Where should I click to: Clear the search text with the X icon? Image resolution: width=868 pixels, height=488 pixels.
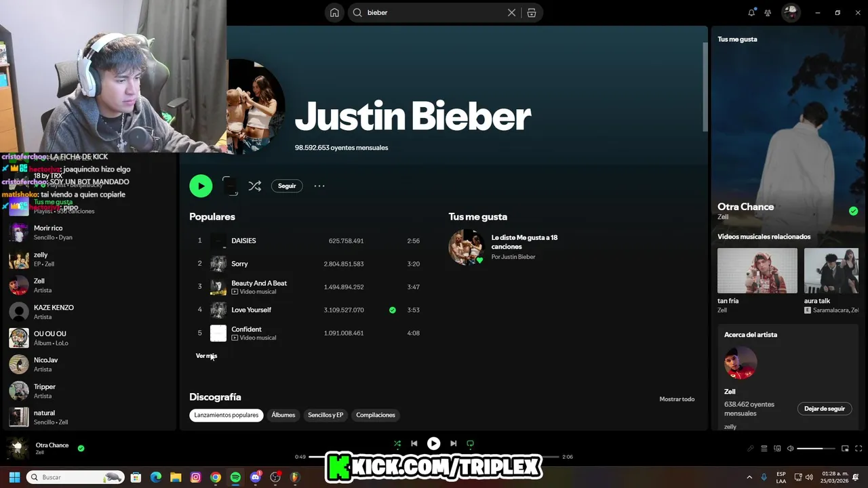click(512, 12)
